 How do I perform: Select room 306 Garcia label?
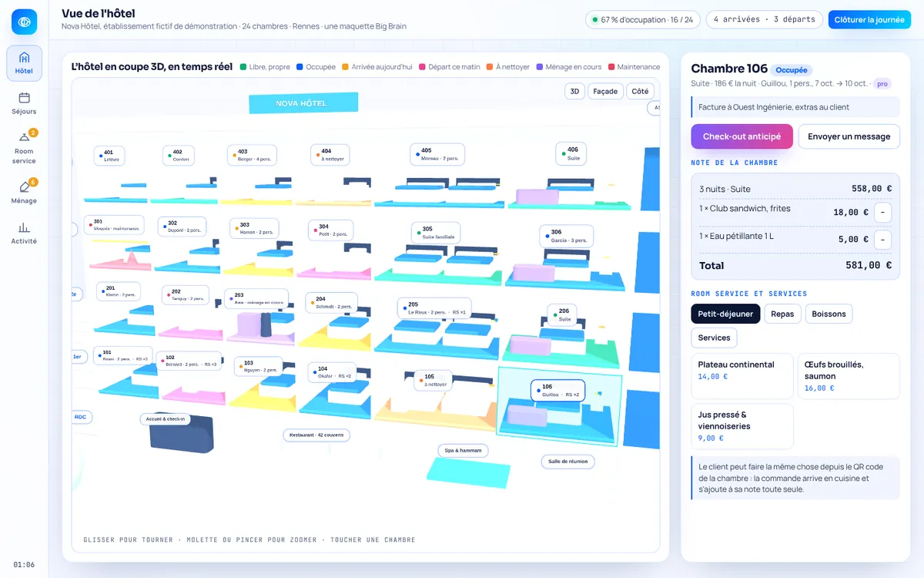[x=566, y=236]
